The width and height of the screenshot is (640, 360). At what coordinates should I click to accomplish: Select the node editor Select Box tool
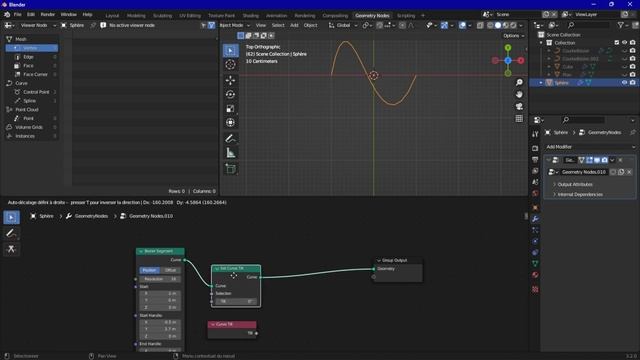(11, 217)
